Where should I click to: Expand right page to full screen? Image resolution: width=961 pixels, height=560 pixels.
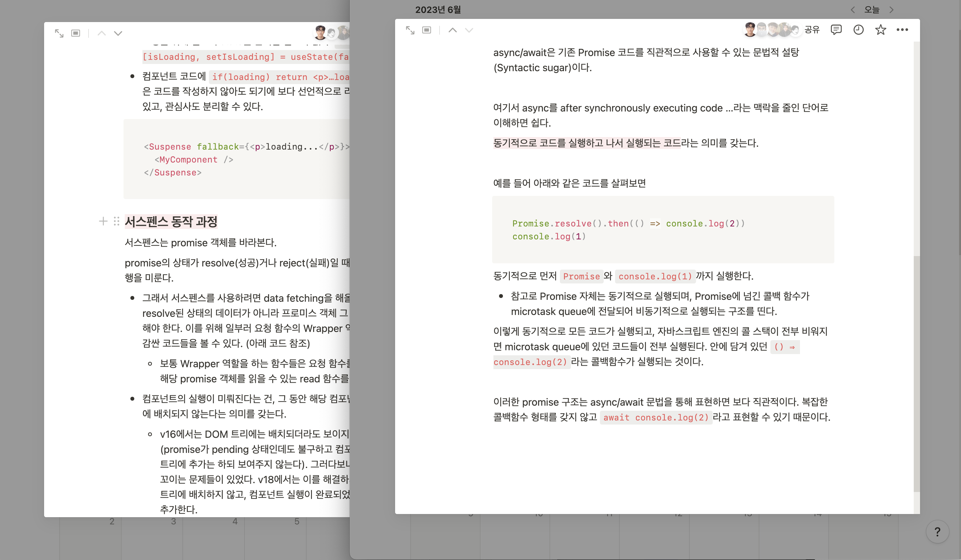(x=410, y=30)
